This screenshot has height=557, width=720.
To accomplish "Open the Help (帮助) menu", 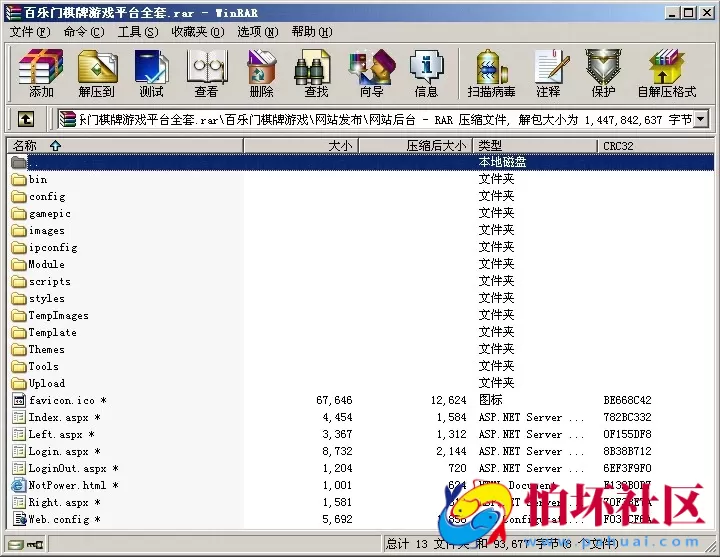I will coord(312,32).
